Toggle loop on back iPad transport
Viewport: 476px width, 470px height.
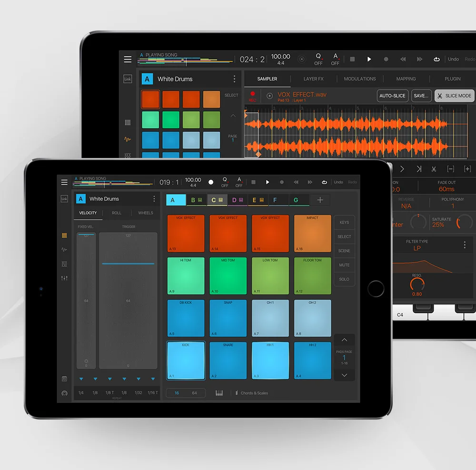pos(436,59)
